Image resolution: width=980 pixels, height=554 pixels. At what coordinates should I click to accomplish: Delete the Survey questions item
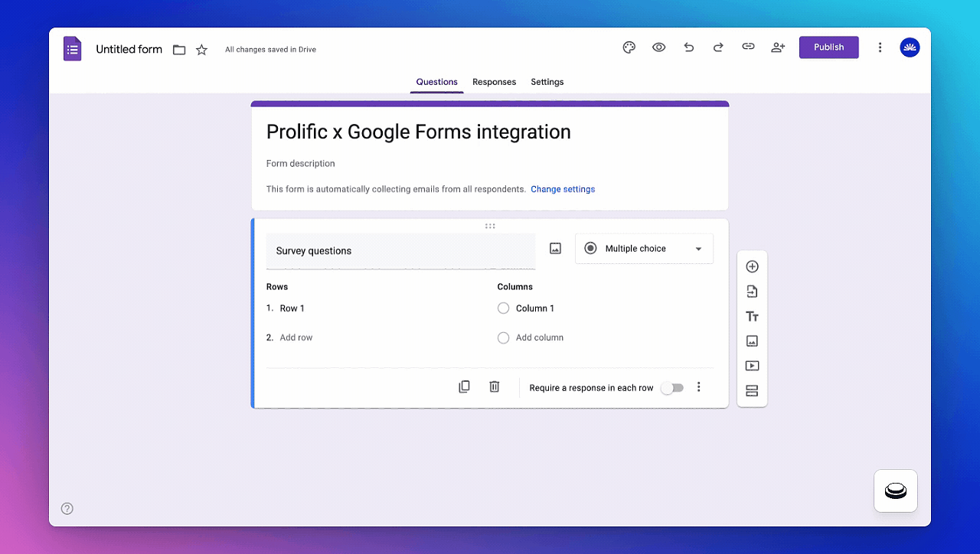(495, 387)
